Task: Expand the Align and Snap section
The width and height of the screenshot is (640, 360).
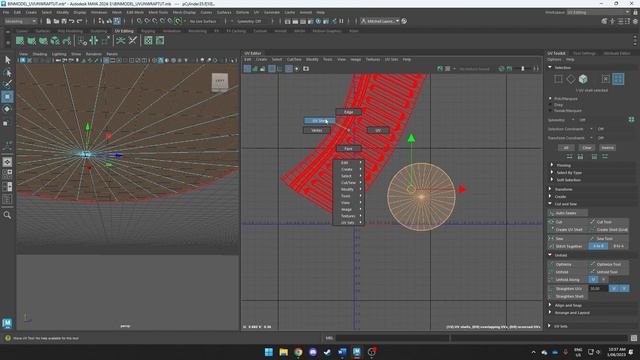Action: [550, 305]
